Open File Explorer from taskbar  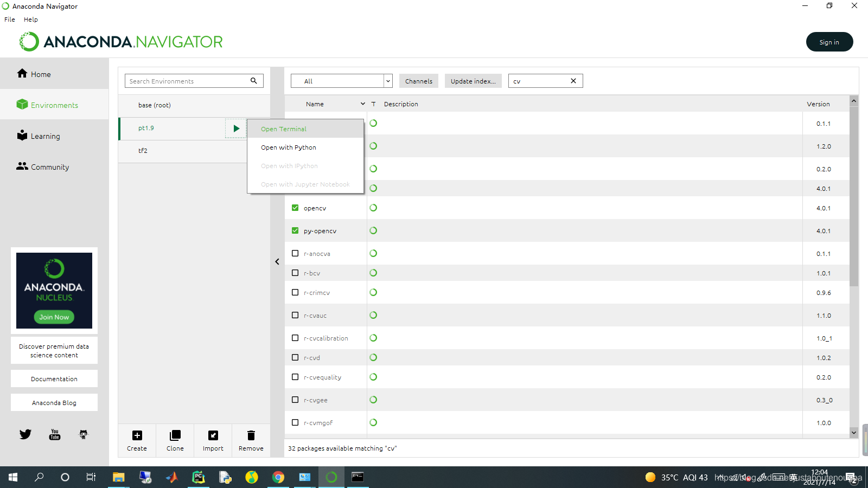[118, 477]
